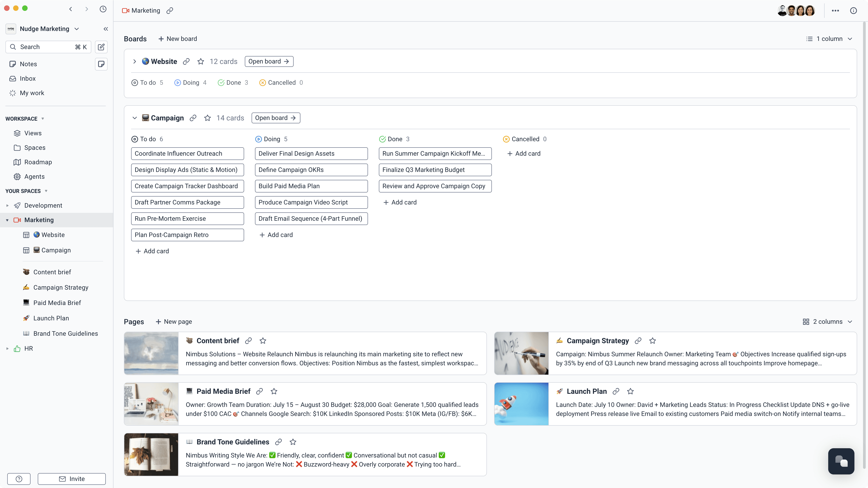
Task: Copy the Marketing space link icon in the header
Action: click(x=170, y=10)
